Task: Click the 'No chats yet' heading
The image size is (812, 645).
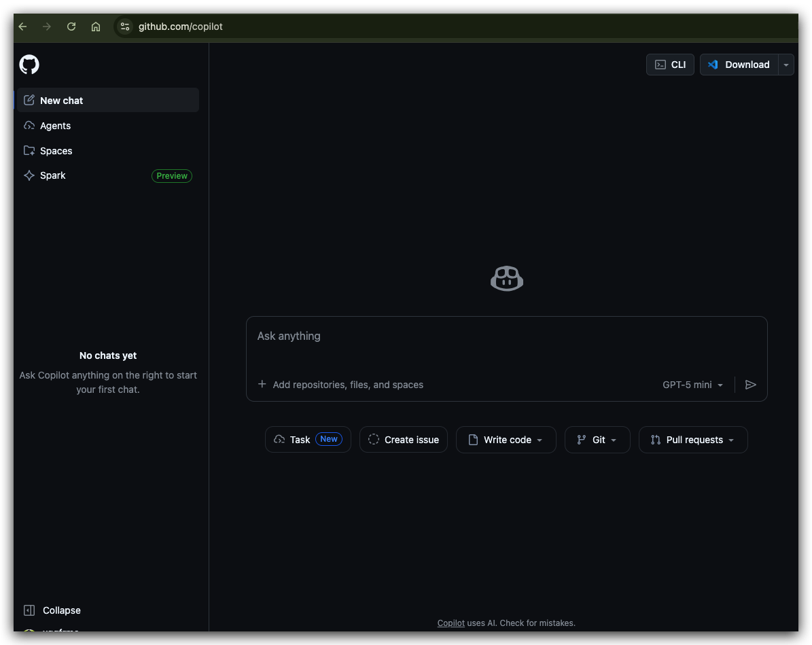Action: (108, 355)
